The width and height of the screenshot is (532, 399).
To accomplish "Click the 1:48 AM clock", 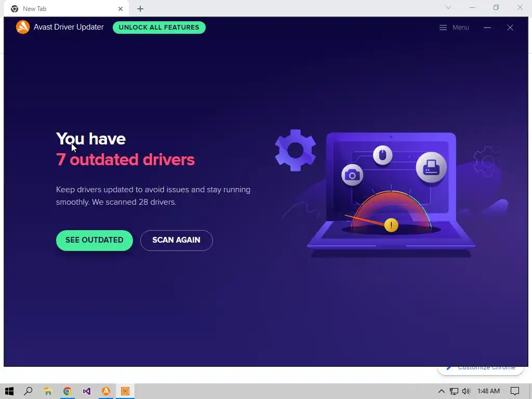I will pos(488,391).
